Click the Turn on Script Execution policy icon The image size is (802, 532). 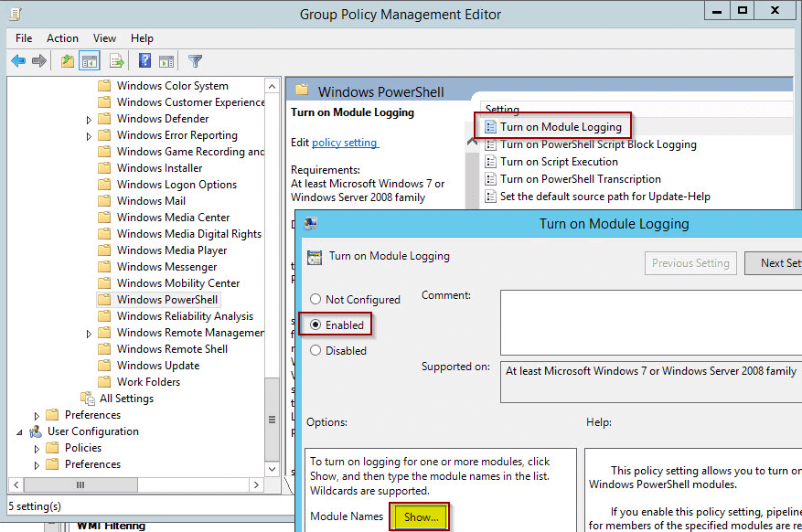tap(490, 162)
